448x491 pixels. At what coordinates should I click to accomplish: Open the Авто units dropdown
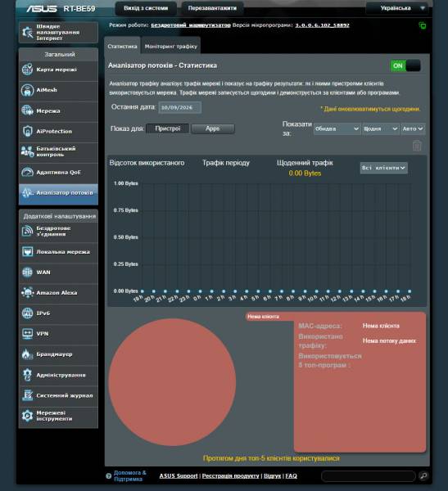413,128
